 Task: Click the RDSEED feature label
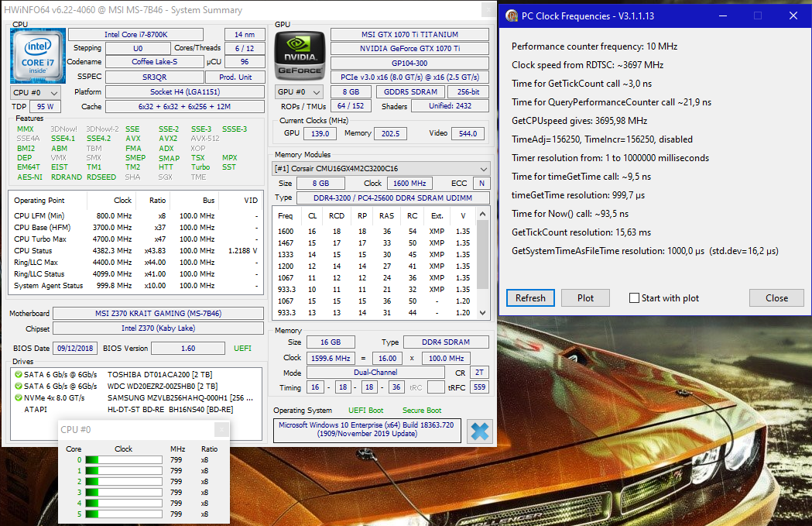(x=101, y=177)
